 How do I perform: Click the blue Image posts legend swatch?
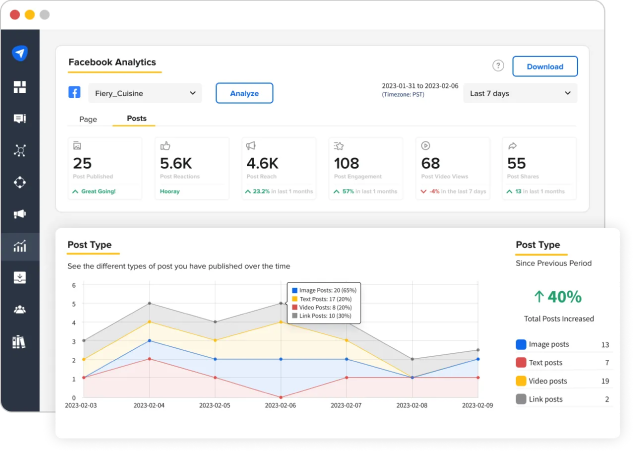click(521, 344)
